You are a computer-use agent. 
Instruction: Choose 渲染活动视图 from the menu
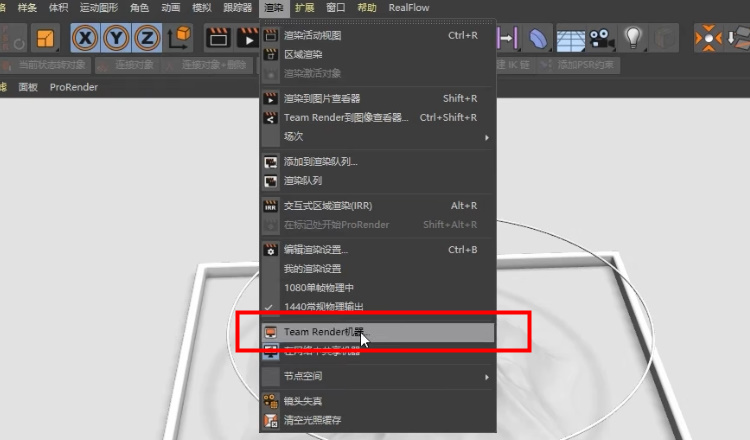pyautogui.click(x=378, y=35)
